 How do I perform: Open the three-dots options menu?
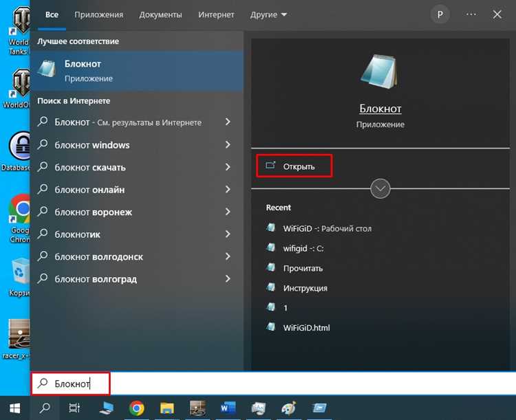coord(471,14)
